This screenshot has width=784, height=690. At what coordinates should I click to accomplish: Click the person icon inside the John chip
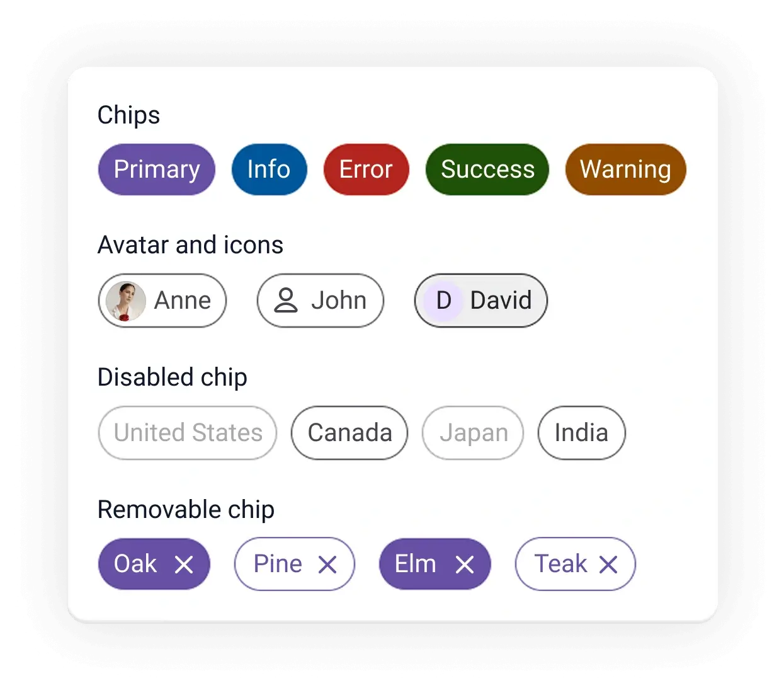tap(287, 301)
